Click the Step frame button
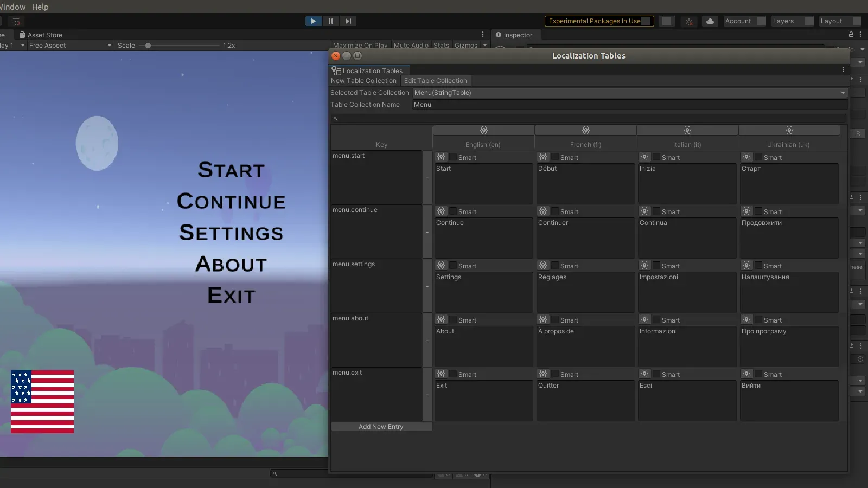This screenshot has height=488, width=868. pos(348,21)
